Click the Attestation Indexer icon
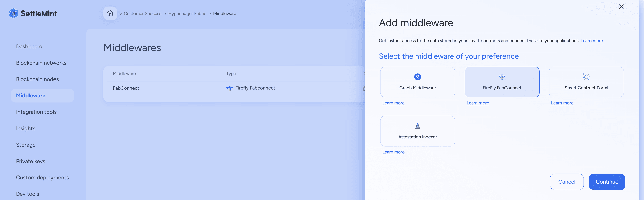Viewport: 644px width, 200px height. tap(417, 126)
